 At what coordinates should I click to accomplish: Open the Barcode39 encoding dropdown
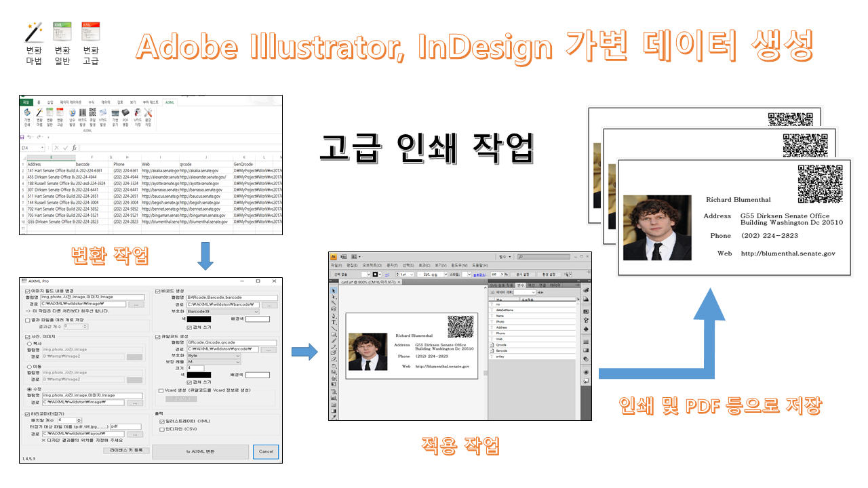[223, 312]
